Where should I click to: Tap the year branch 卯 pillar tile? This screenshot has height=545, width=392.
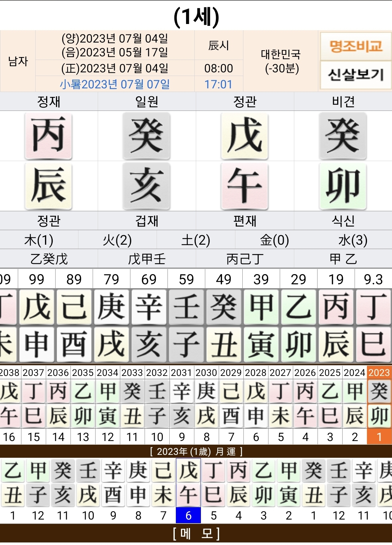coord(343,186)
